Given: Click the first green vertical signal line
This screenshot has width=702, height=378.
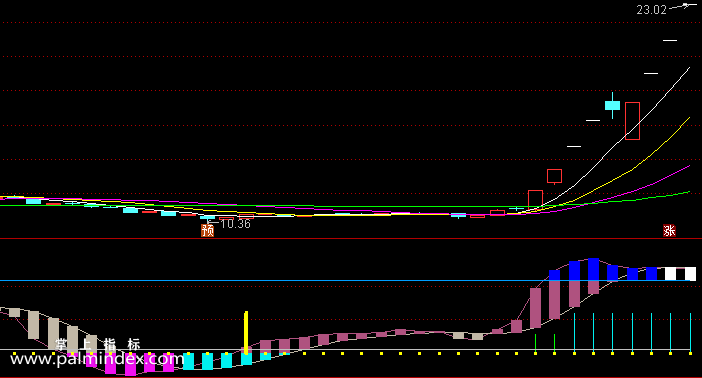Looking at the screenshot, I should (x=535, y=344).
